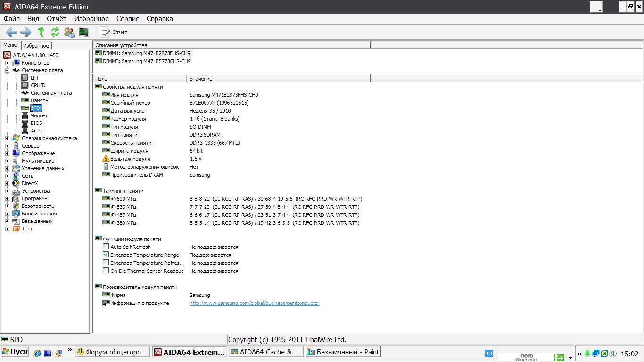Toggle Auto Self Refresh checkbox

point(106,247)
